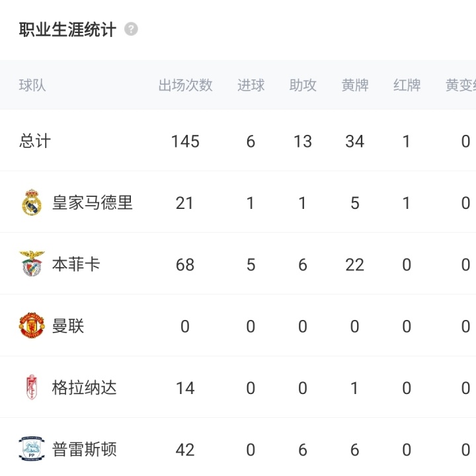Select the 格拉纳达 team name
Screen dimensions: 476x476
coord(85,387)
